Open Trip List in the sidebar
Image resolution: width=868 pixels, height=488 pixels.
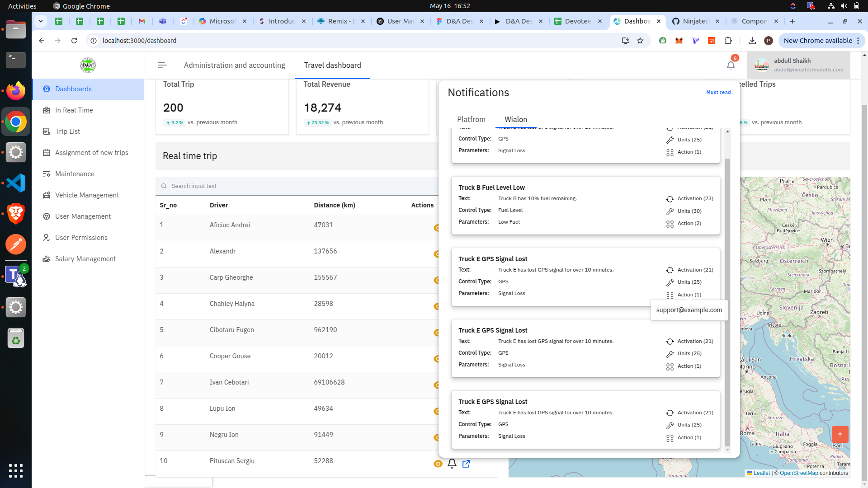pyautogui.click(x=67, y=131)
